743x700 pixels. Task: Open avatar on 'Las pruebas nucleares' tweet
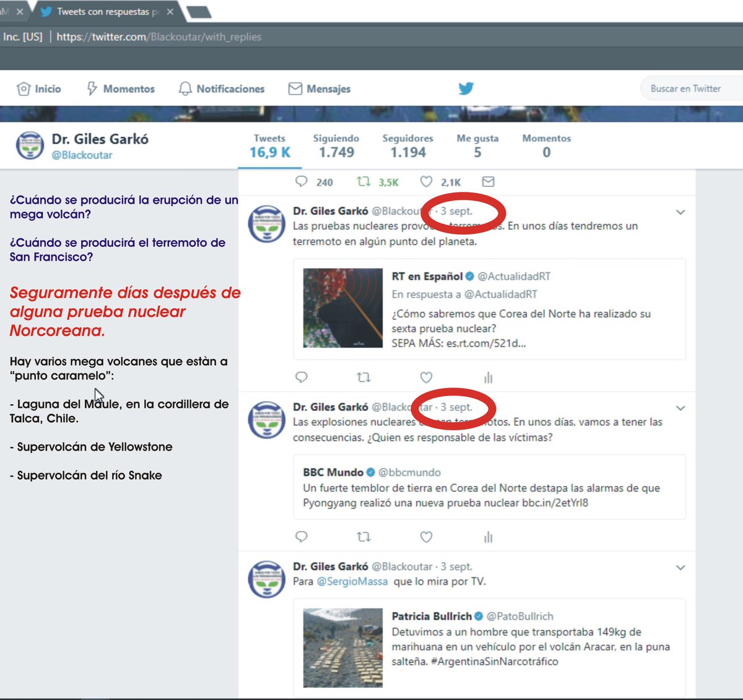pos(266,223)
